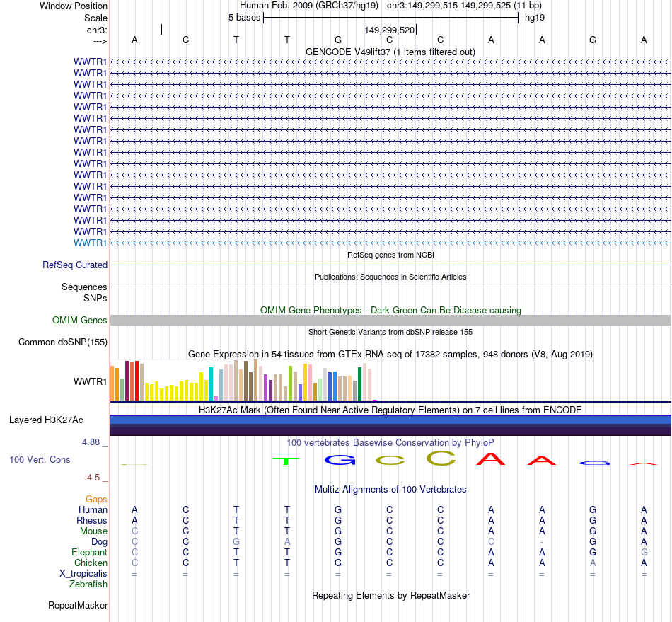This screenshot has width=672, height=622.
Task: Click the 149,299,520 position marker
Action: [x=390, y=30]
